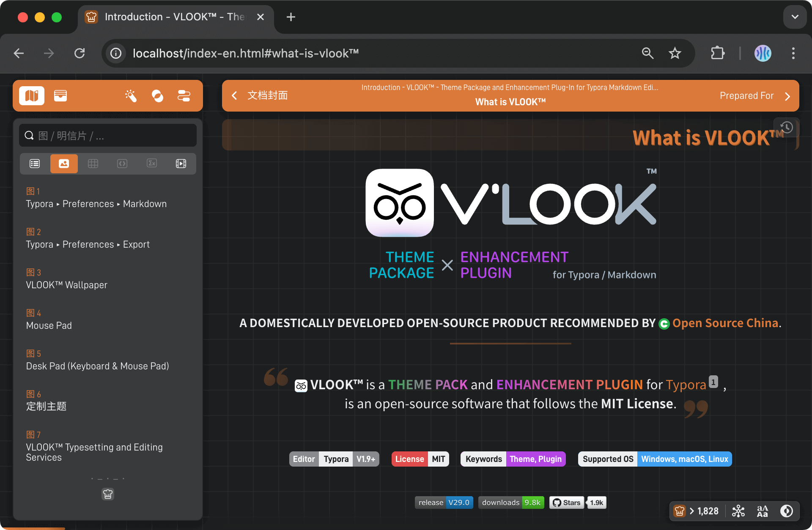Switch to the media filter tab
This screenshot has height=530, width=812.
[x=181, y=164]
